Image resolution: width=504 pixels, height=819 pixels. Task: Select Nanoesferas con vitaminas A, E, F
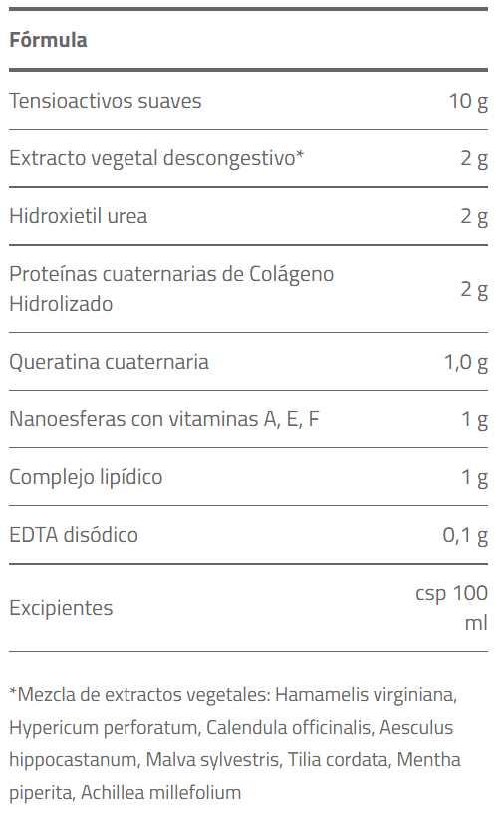[x=164, y=419]
